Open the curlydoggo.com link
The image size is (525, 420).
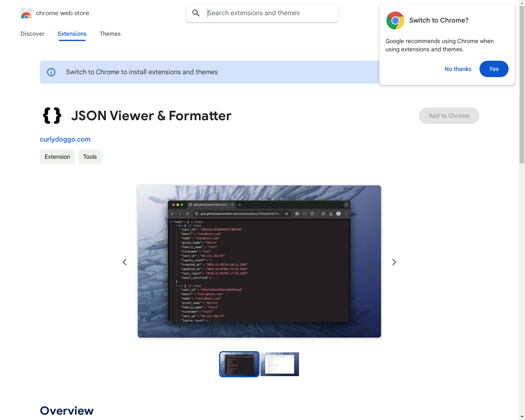pyautogui.click(x=65, y=139)
